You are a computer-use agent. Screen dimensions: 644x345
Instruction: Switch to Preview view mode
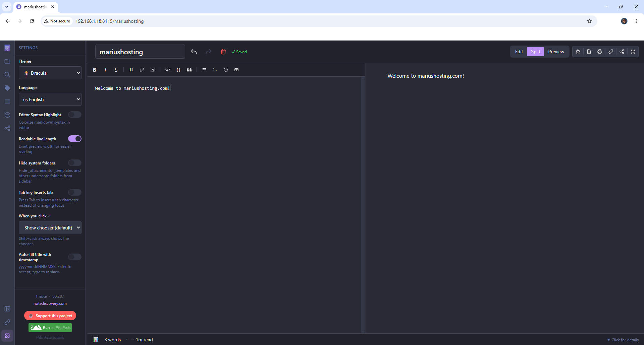pos(556,52)
